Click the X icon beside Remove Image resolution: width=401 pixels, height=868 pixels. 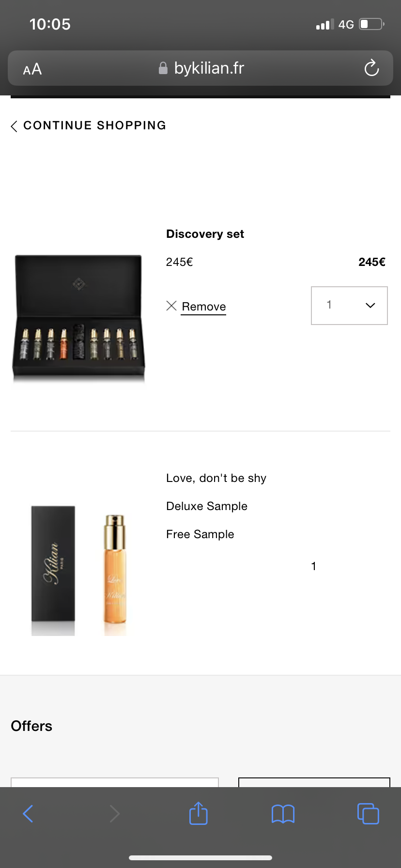click(x=171, y=306)
